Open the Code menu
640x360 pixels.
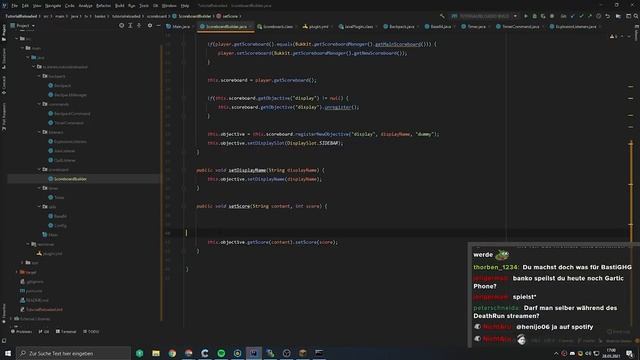[x=70, y=6]
